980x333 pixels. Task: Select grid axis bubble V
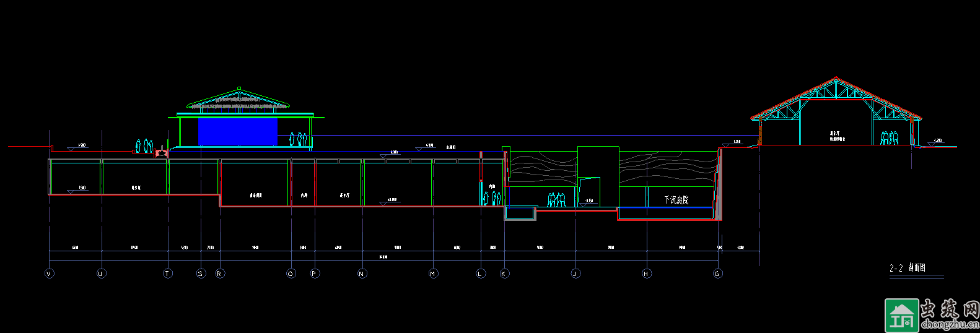pos(50,274)
